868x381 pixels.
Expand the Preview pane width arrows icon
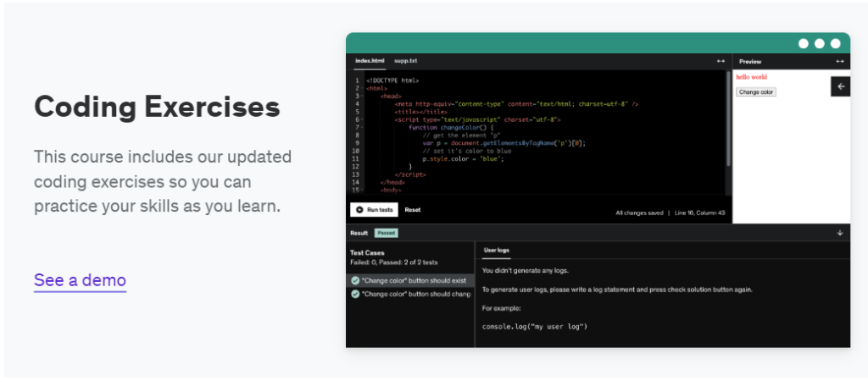click(840, 61)
